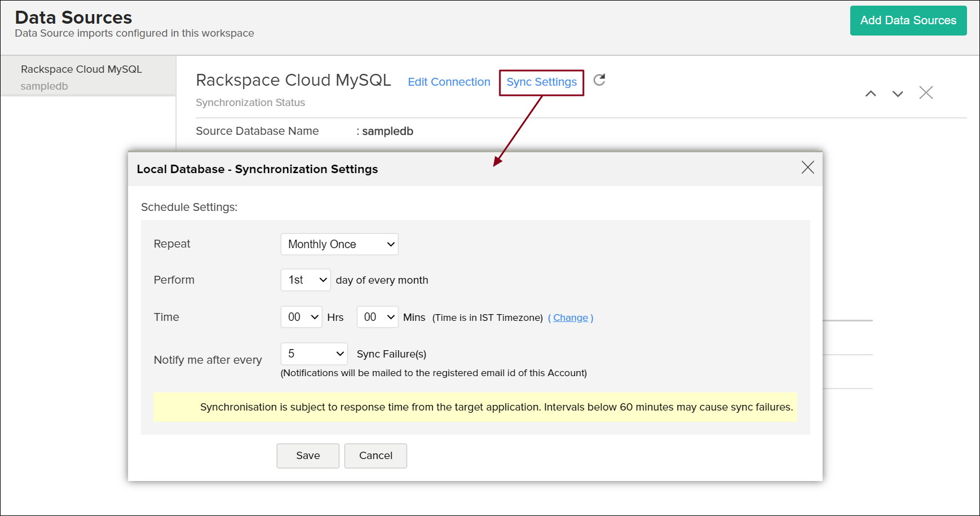Open the Mins time dropdown

pyautogui.click(x=377, y=317)
